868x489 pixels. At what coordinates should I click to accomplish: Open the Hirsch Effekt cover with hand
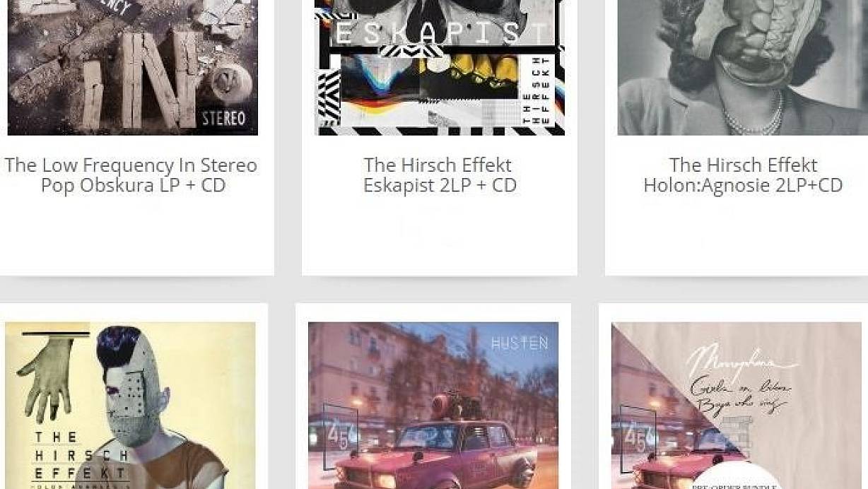point(130,406)
